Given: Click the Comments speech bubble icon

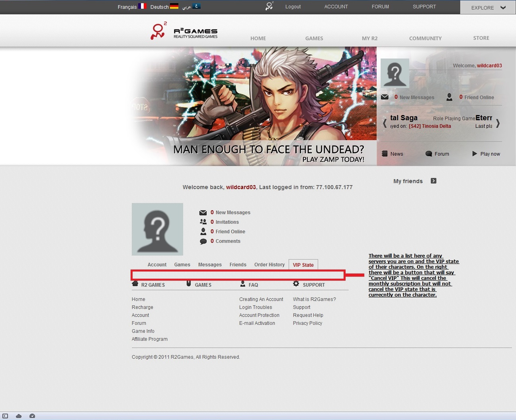Looking at the screenshot, I should [x=203, y=241].
